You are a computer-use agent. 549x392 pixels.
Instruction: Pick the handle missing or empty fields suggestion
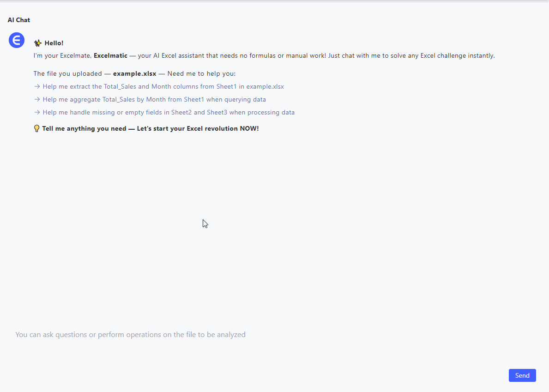(x=169, y=112)
